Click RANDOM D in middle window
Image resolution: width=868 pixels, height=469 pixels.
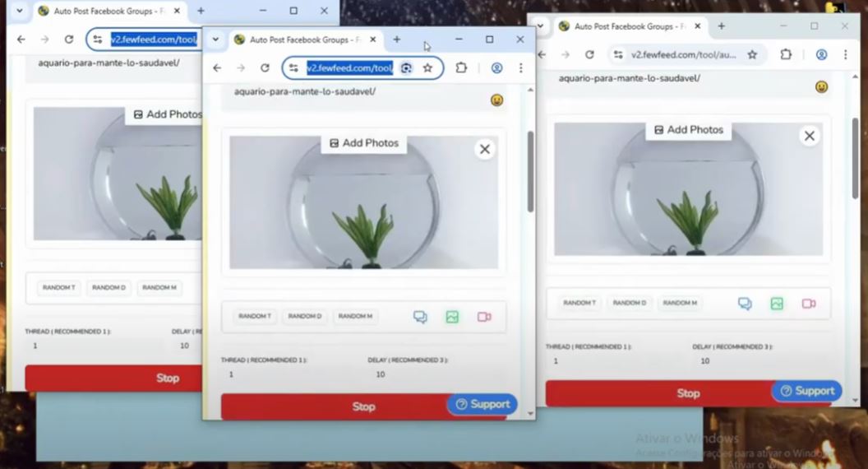304,316
